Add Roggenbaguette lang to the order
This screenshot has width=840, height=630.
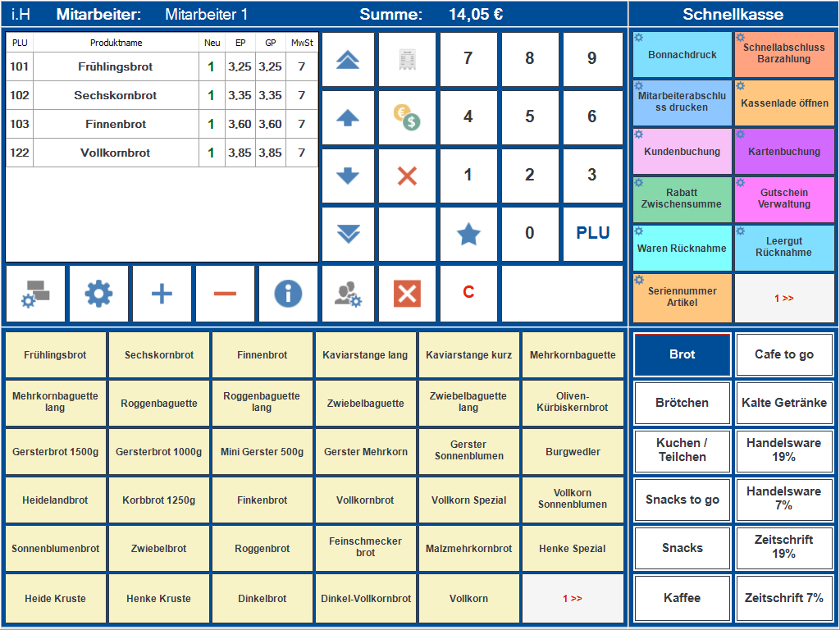(262, 402)
